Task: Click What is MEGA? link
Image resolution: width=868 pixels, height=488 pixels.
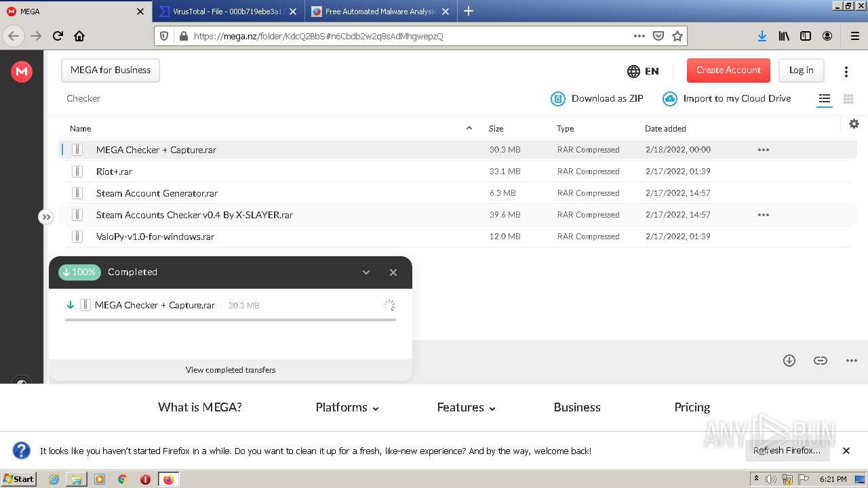Action: pyautogui.click(x=200, y=407)
